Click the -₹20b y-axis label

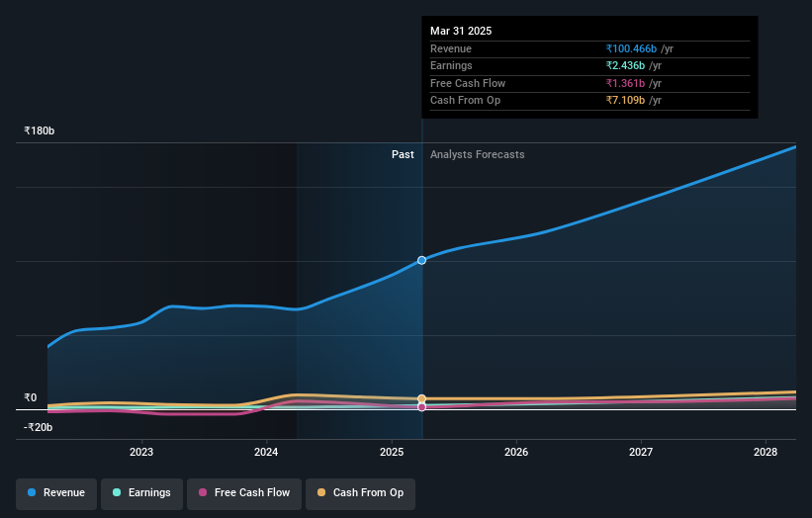pos(38,427)
